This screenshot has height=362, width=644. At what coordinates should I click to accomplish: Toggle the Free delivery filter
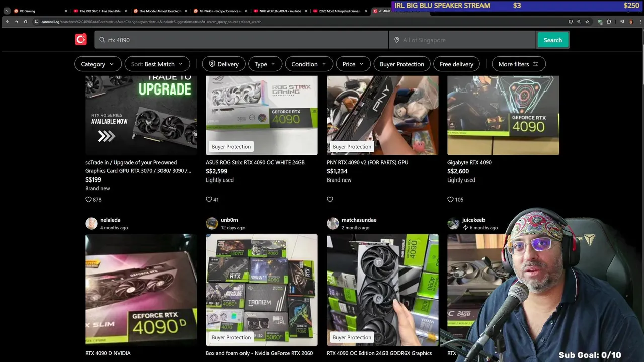(456, 64)
